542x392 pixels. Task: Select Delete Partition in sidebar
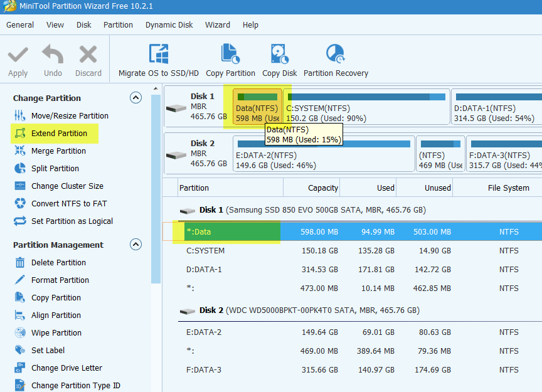click(50, 263)
